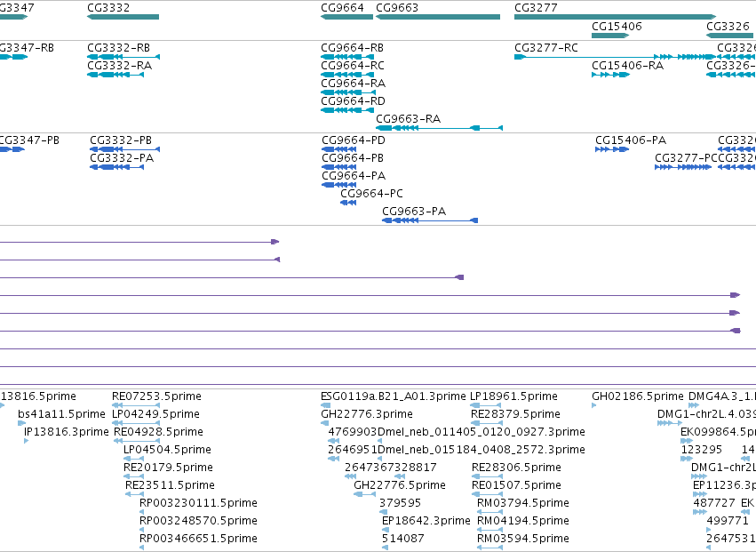Click the CG9663 gene feature
Viewport: 756px width, 552px height.
438,17
